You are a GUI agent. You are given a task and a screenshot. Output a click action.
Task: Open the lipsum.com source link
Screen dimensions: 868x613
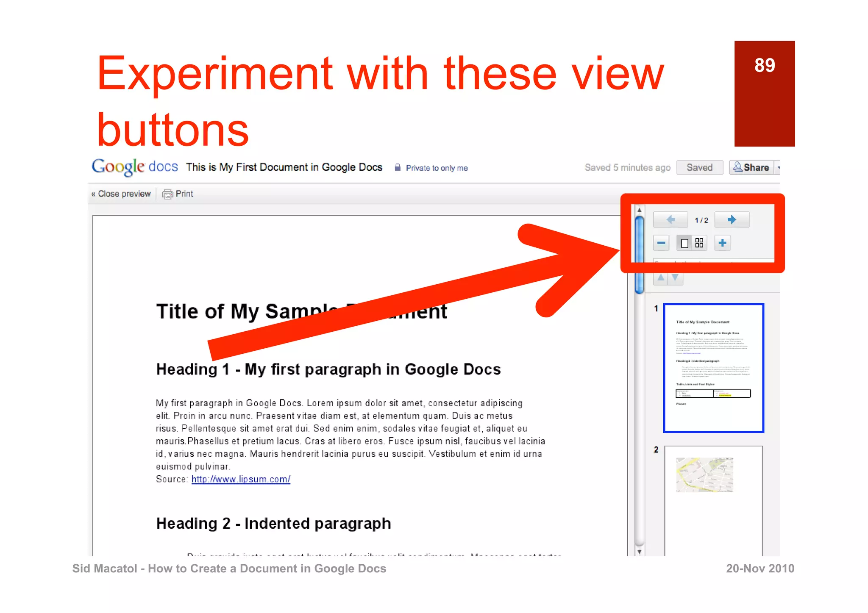[241, 479]
